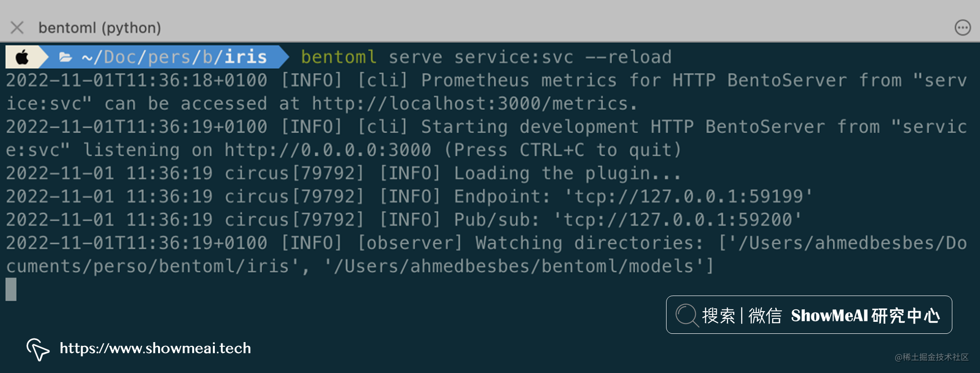Viewport: 980px width, 373px height.
Task: Click the Apple logo prompt segment
Action: [x=23, y=57]
